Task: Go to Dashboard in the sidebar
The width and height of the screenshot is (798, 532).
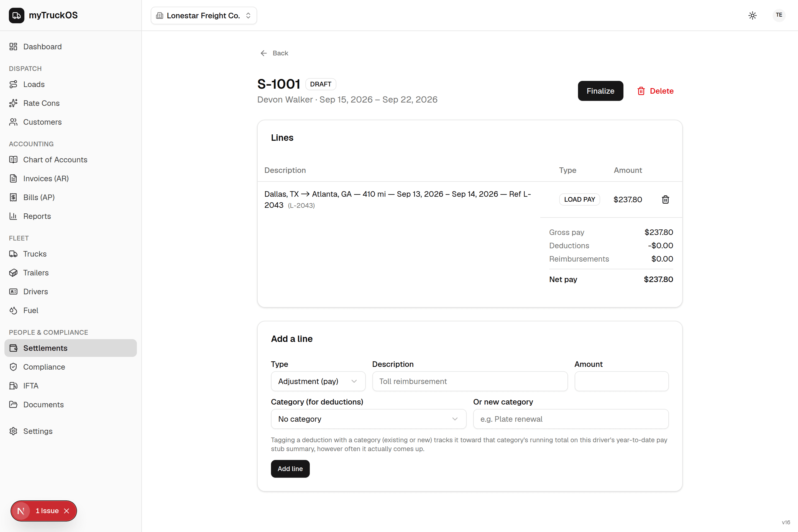Action: [70, 47]
